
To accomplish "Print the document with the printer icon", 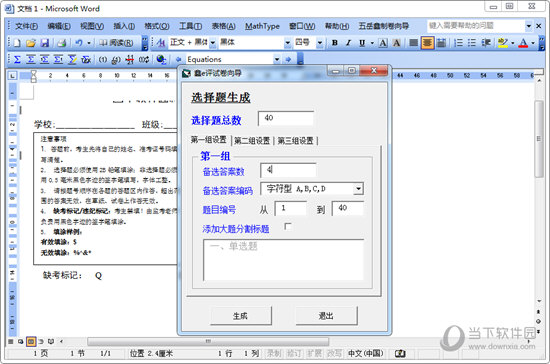I will pyautogui.click(x=62, y=43).
